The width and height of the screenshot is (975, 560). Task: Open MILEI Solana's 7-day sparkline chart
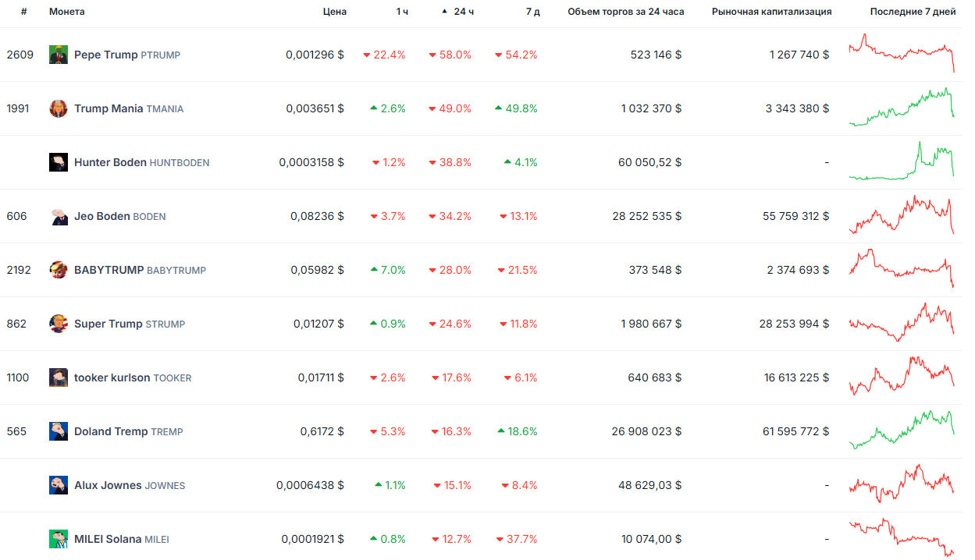tap(902, 537)
